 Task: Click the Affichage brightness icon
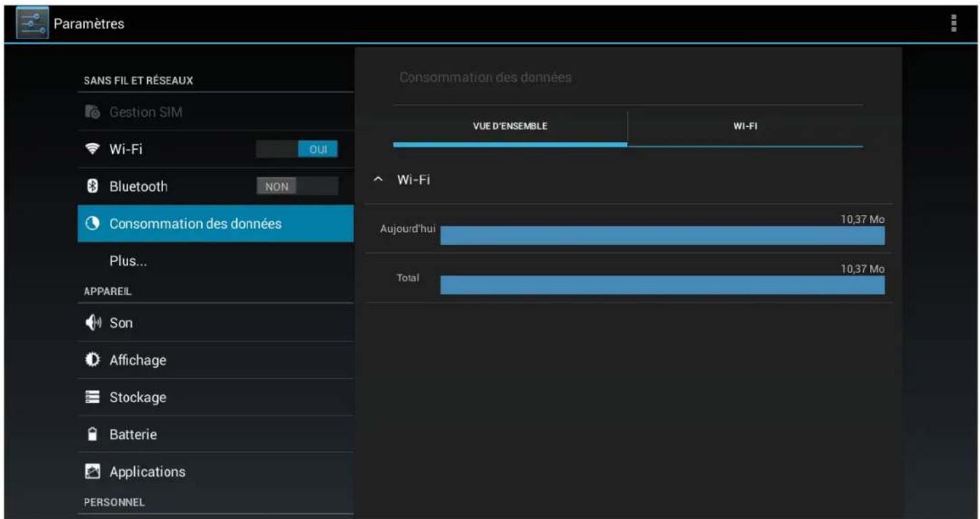tap(93, 360)
